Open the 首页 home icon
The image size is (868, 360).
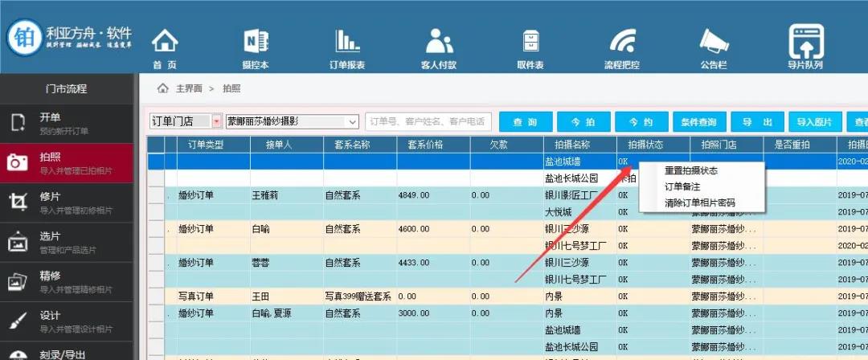point(165,41)
